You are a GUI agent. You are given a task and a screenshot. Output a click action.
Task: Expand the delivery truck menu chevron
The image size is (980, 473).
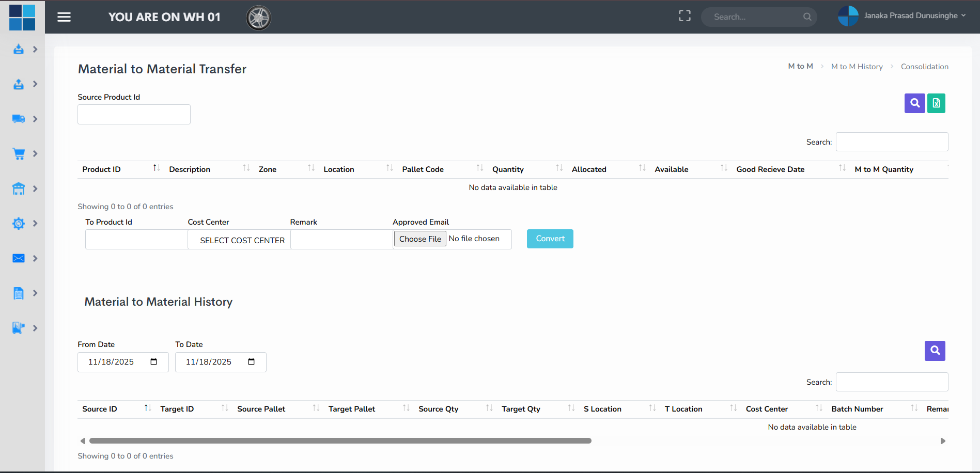click(35, 119)
